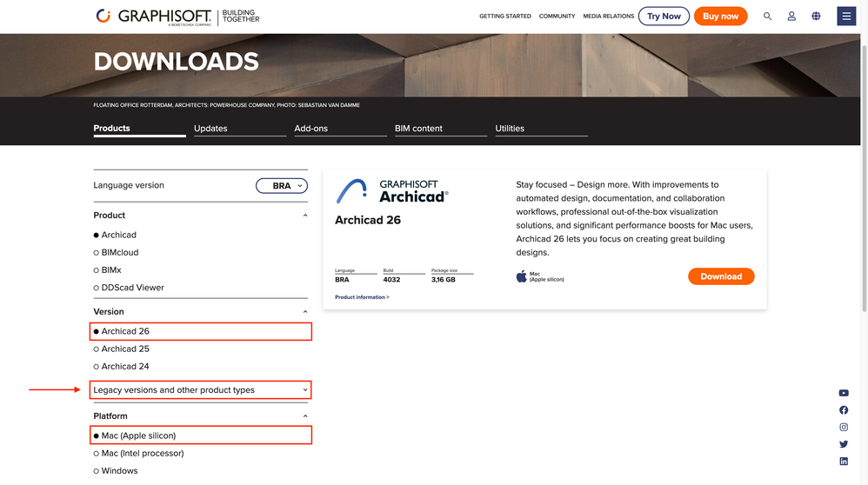Collapse the Version section
Screen dimensions: 868x485
tap(305, 312)
